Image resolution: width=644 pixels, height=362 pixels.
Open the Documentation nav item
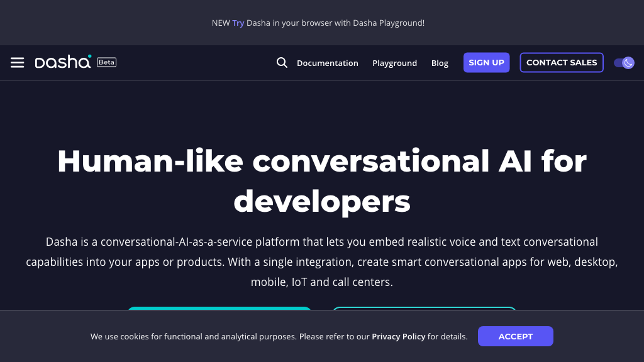[328, 63]
